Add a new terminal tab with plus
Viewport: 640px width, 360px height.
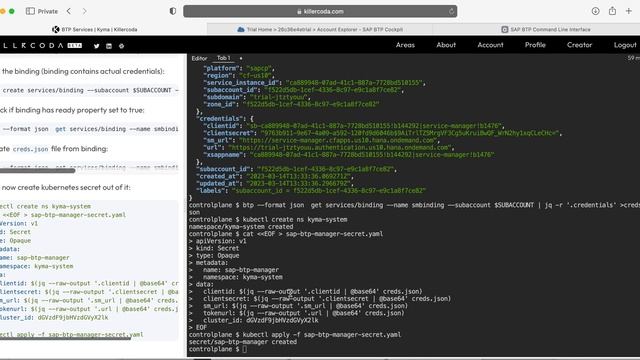click(241, 58)
